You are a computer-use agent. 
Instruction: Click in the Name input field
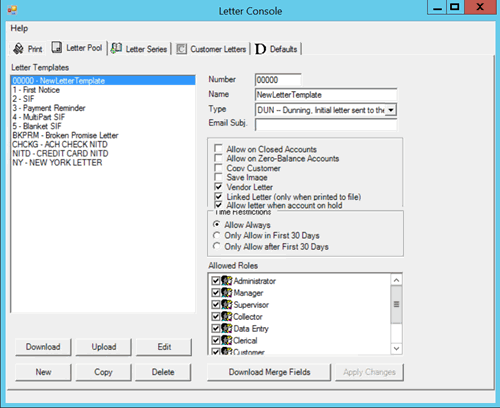click(326, 95)
